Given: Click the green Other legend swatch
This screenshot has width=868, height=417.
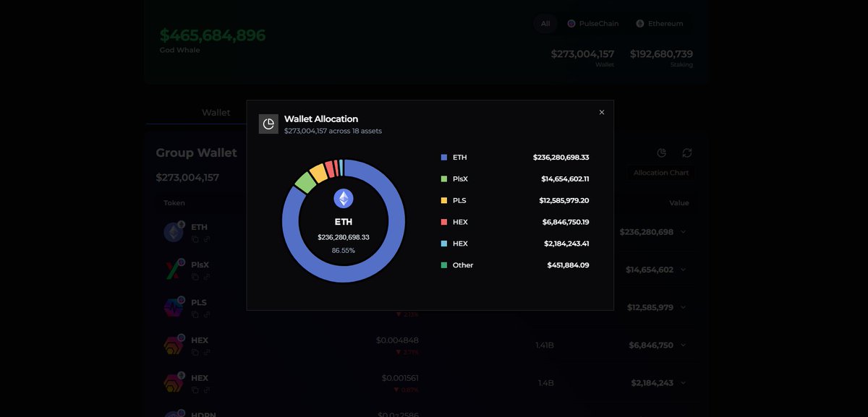Looking at the screenshot, I should [x=444, y=265].
